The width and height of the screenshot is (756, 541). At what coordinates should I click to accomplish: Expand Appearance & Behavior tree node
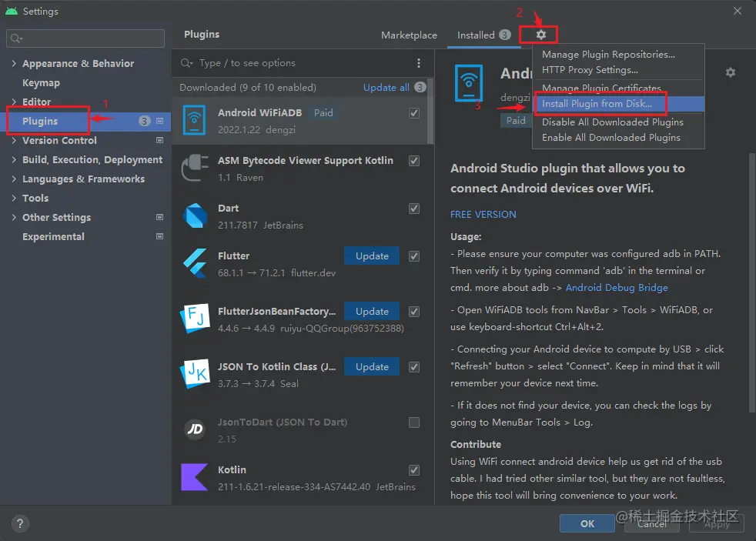[x=14, y=63]
